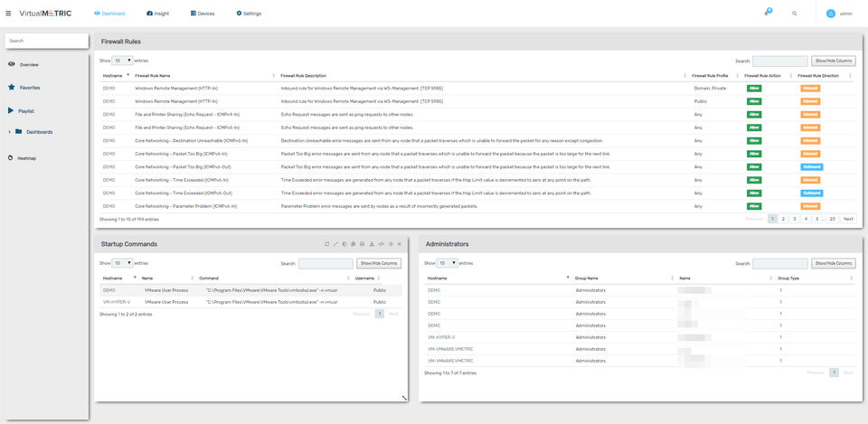Go to Firewall Rules page 2
This screenshot has width=868, height=424.
tap(783, 219)
